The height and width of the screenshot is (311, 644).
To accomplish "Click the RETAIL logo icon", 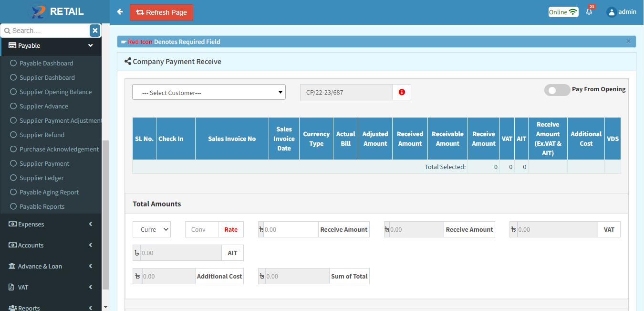I will tap(38, 12).
